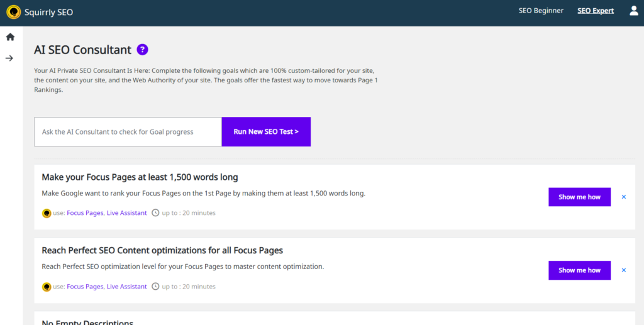Click the Reach Perfect SEO Content optimizations heading
This screenshot has width=644, height=325.
[162, 250]
